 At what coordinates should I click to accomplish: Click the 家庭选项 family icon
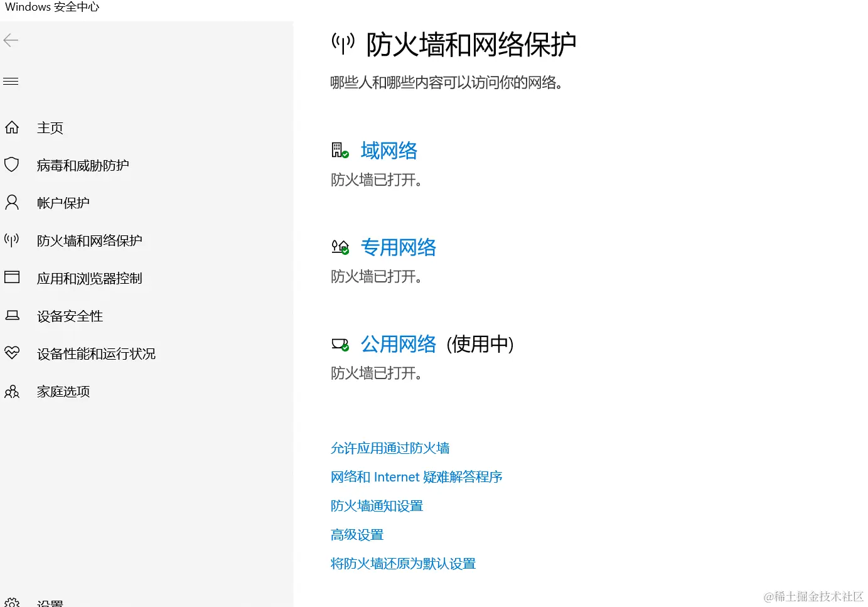pyautogui.click(x=12, y=391)
